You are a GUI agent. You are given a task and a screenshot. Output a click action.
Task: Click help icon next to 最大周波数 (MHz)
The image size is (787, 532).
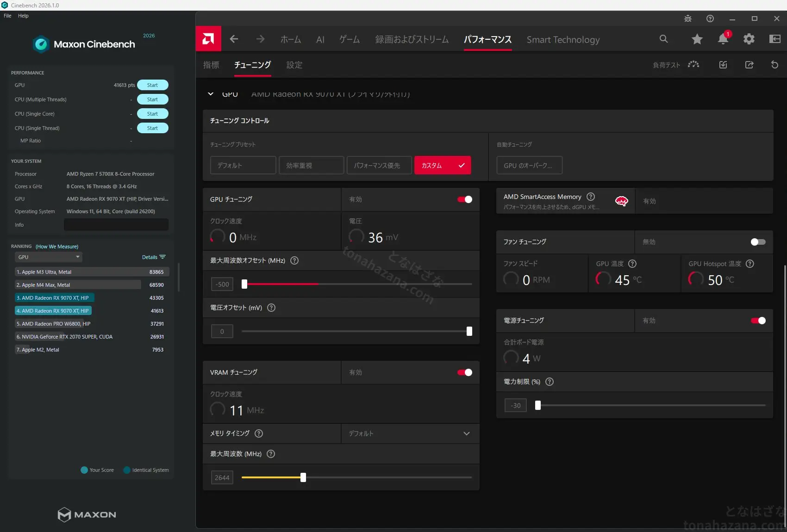tap(271, 454)
